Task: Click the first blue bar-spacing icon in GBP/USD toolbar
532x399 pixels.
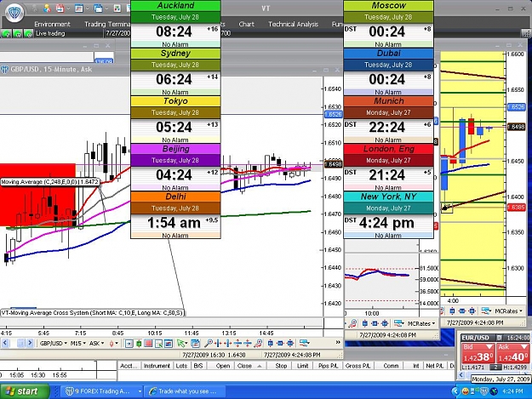Action: (271, 344)
